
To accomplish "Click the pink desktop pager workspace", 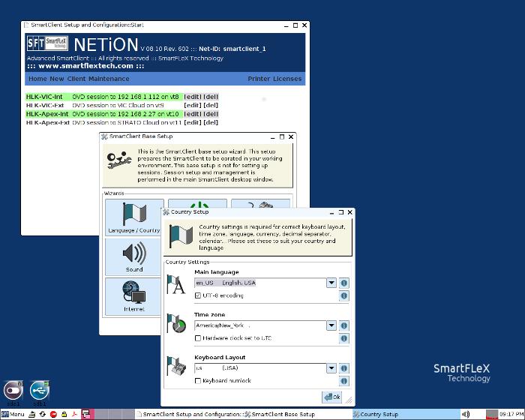I will click(86, 414).
